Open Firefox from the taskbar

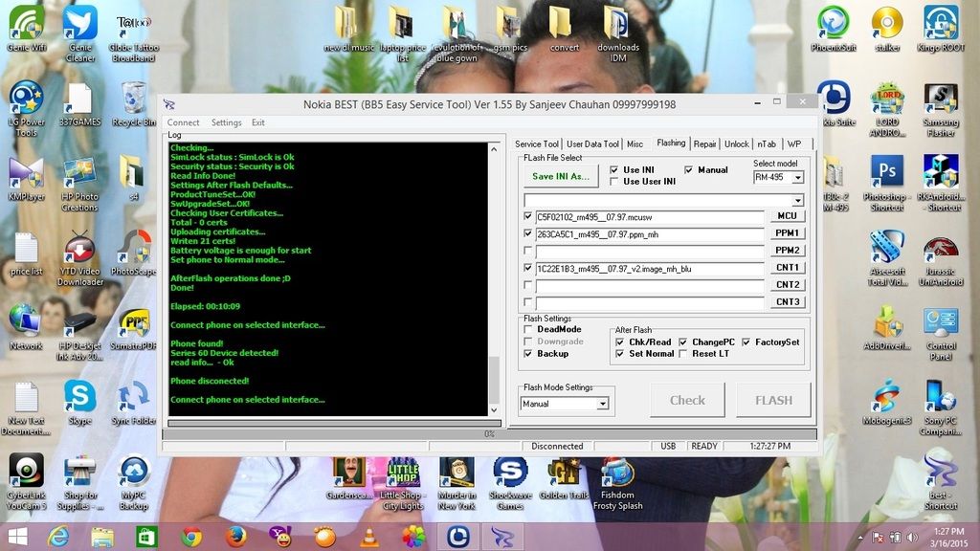click(x=236, y=537)
